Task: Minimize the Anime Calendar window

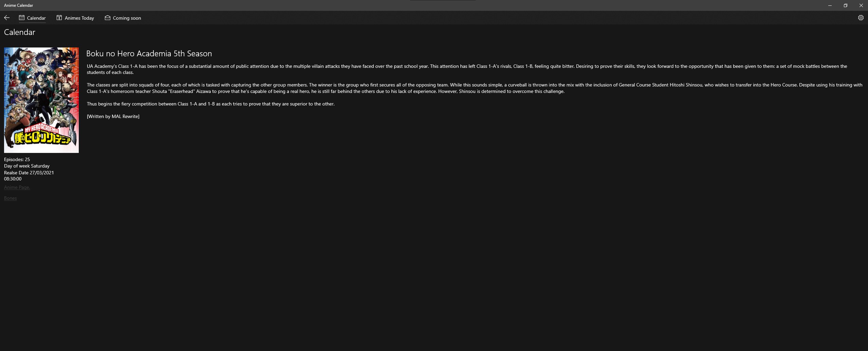Action: tap(830, 5)
